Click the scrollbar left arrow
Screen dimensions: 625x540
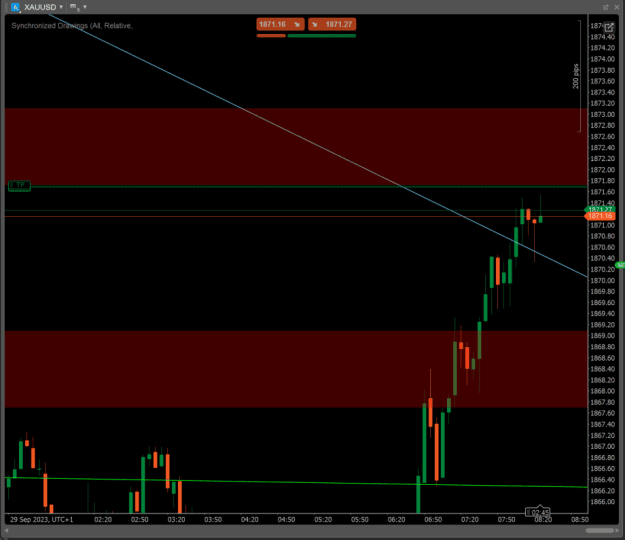tap(7, 530)
